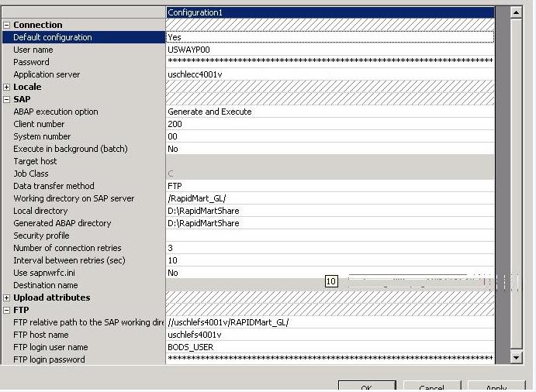Select the FTP login user name label
536x392 pixels.
50,347
